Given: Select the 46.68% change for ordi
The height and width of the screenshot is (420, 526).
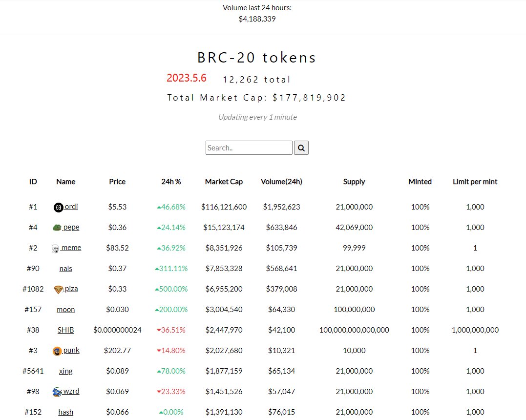Looking at the screenshot, I should tap(171, 207).
